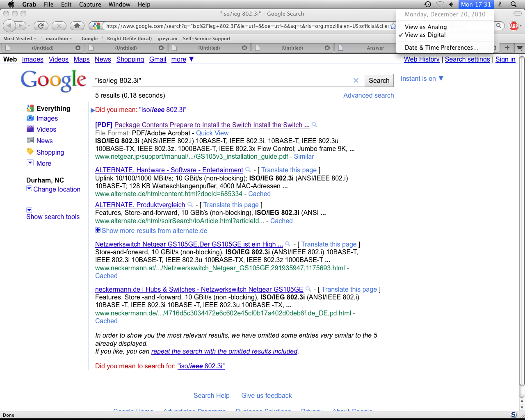
Task: Switch to the Answer tab
Action: 375,48
